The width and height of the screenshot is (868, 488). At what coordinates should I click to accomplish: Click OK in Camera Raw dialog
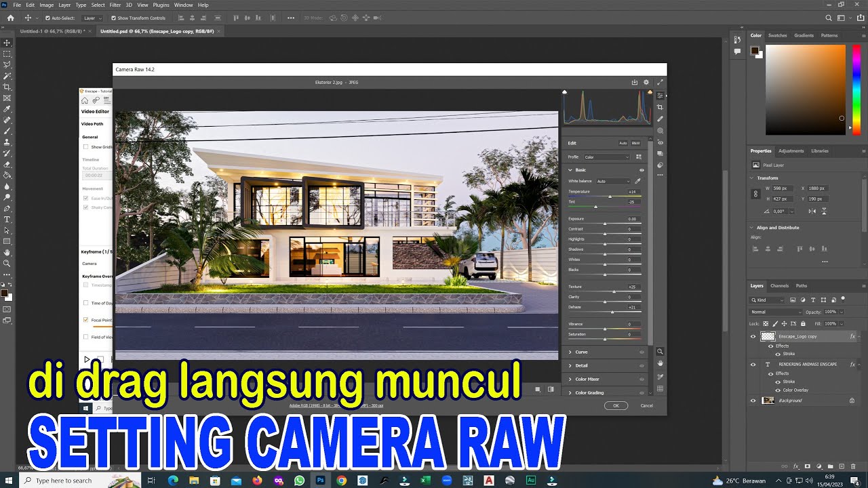pos(616,405)
